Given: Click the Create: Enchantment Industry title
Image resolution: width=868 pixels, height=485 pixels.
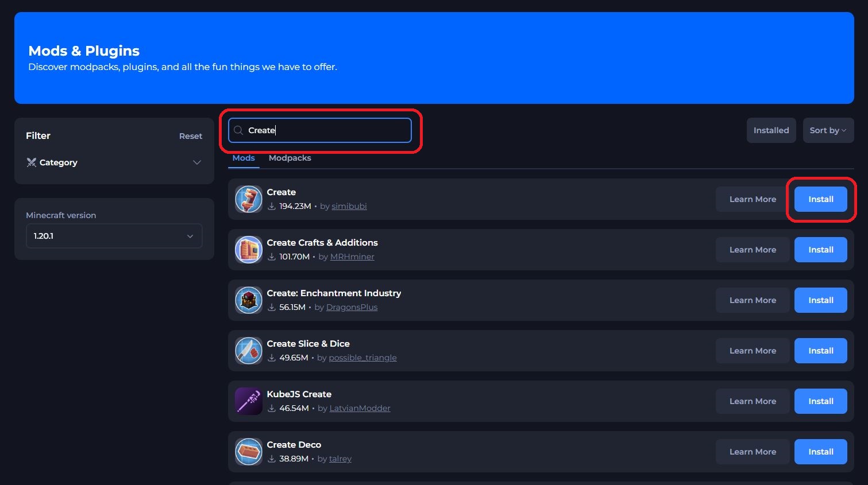Looking at the screenshot, I should point(334,293).
